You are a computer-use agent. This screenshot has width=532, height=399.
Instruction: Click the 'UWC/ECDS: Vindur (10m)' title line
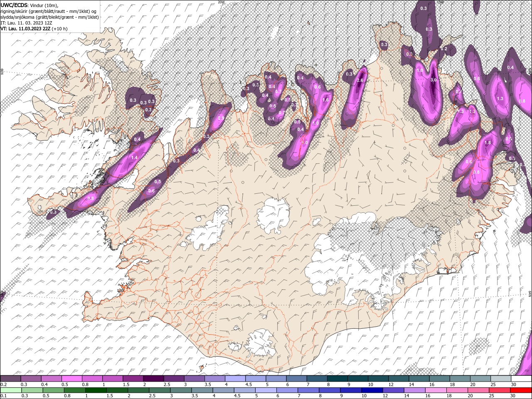tap(30, 5)
